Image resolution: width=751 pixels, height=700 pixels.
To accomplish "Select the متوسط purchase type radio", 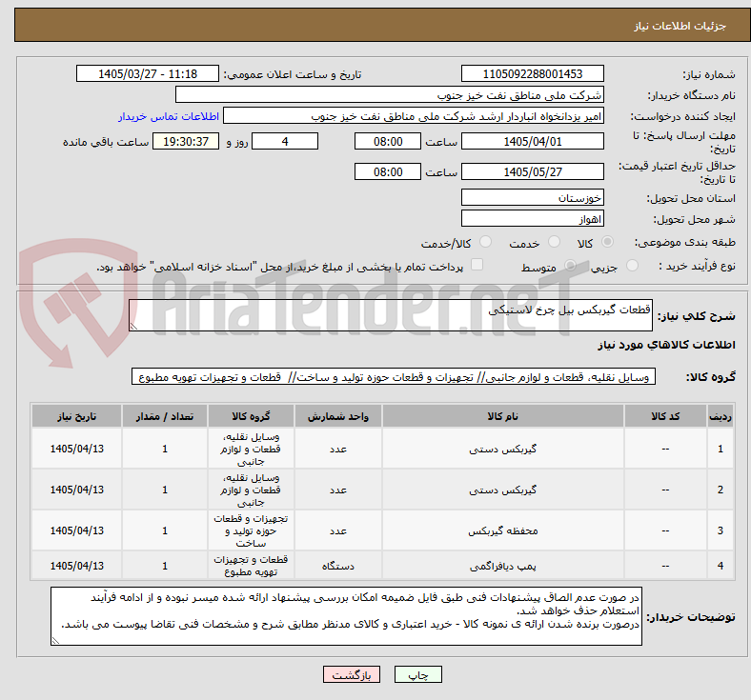I will click(570, 265).
